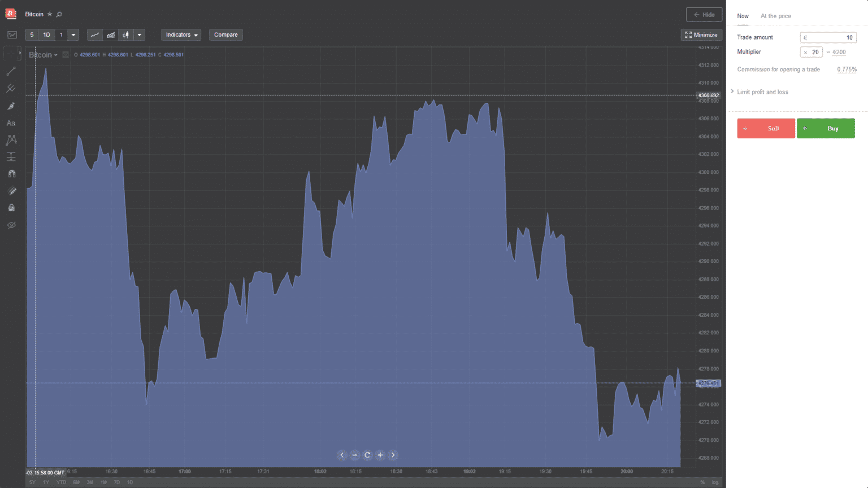Switch chart to candlestick style
The width and height of the screenshot is (868, 488).
pos(126,35)
